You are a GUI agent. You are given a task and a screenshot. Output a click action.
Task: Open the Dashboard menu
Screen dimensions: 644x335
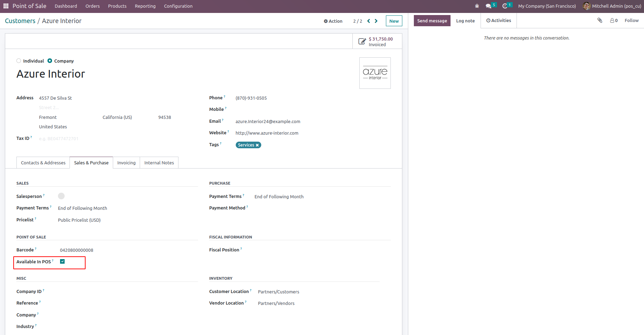(66, 6)
